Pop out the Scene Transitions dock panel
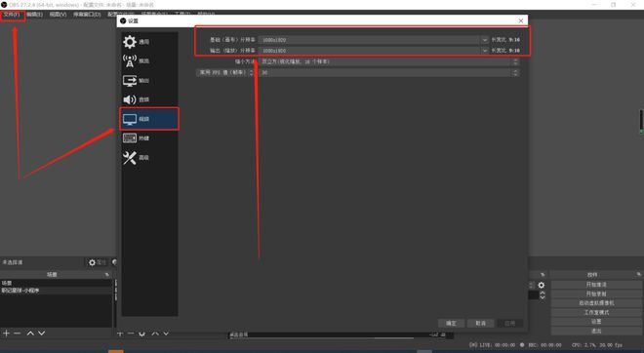Screen dimensions: 644x353 click(x=543, y=274)
